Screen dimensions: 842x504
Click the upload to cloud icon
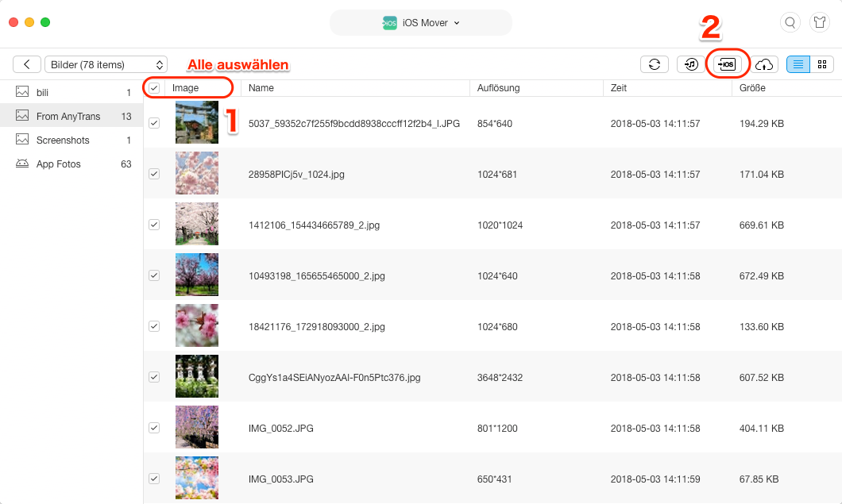click(x=764, y=64)
